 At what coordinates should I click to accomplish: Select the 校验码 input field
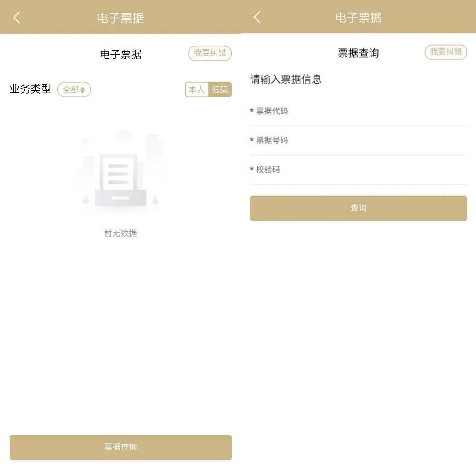coord(376,170)
